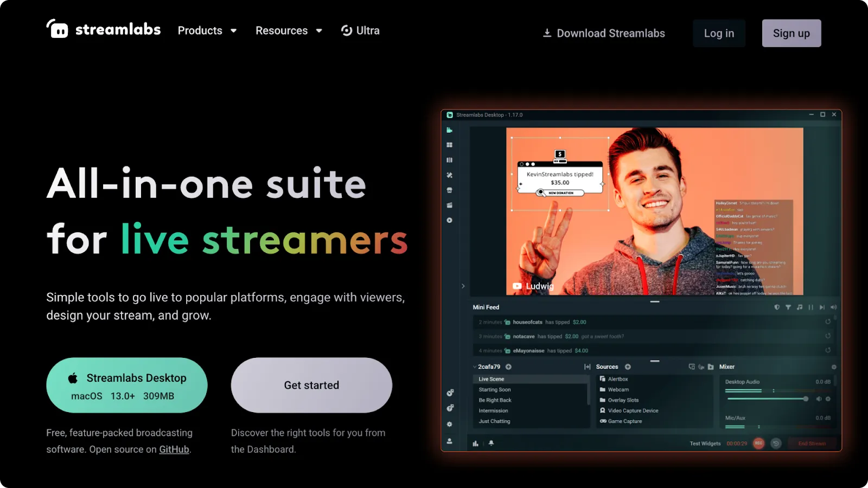Open the play circle icon in the sidebar
Screen dimensions: 868x488
tap(449, 220)
